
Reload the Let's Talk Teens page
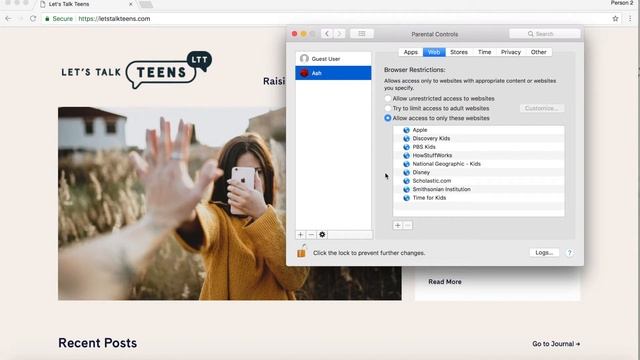tap(33, 19)
